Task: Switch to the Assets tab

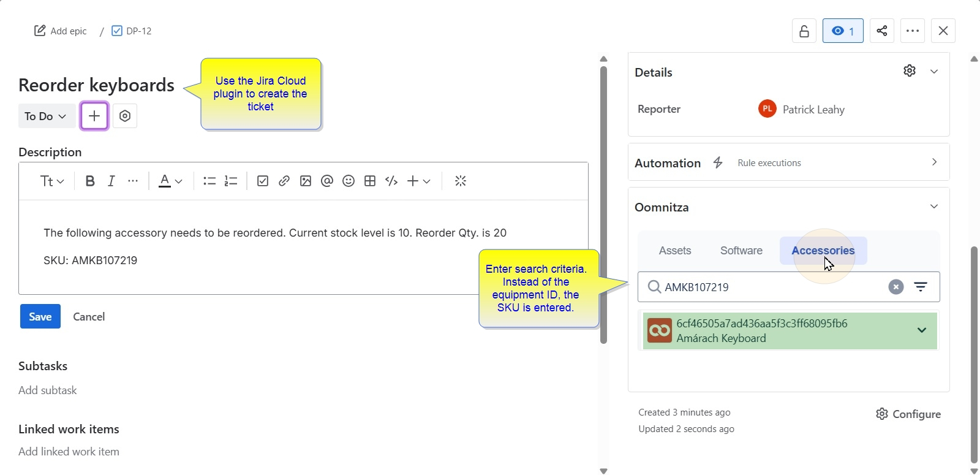Action: coord(675,251)
